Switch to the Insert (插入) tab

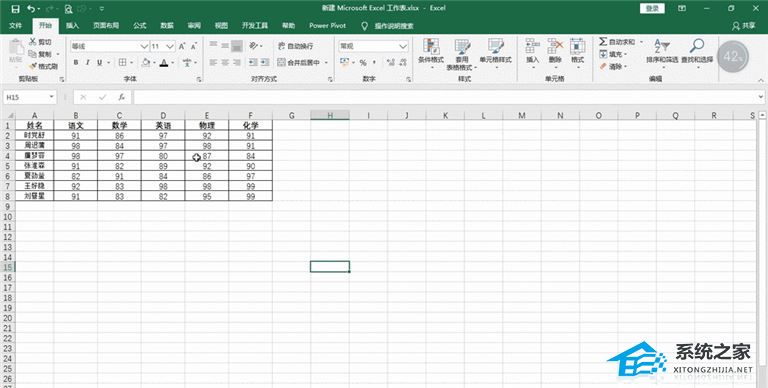[x=72, y=25]
